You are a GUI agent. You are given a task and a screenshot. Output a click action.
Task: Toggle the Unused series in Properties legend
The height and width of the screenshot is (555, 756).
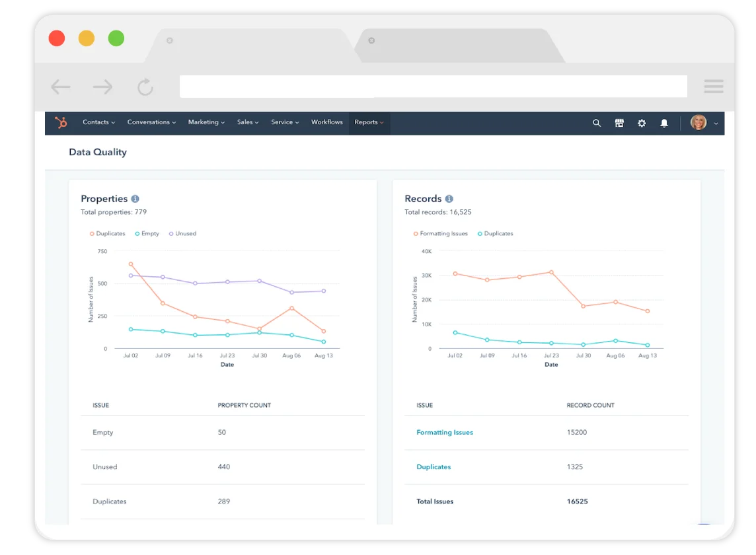[183, 233]
